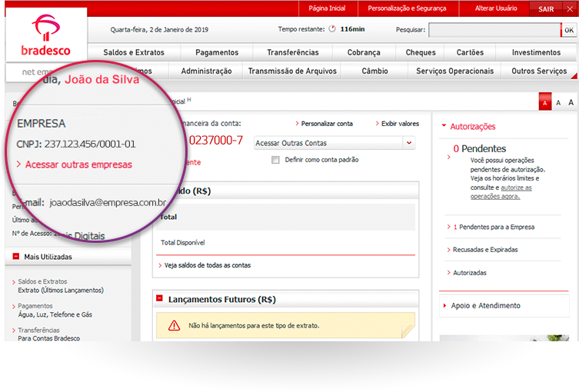The width and height of the screenshot is (579, 392).
Task: Open Transmissão de Arquivos menu
Action: pyautogui.click(x=292, y=71)
